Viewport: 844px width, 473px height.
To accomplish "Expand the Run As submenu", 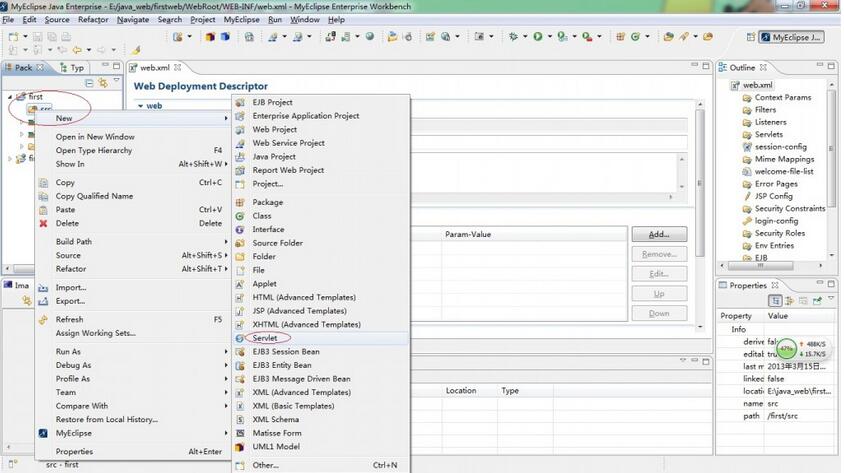I will coord(226,351).
